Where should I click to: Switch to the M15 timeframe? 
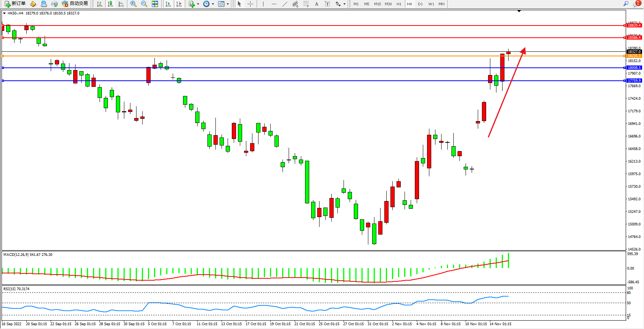pyautogui.click(x=377, y=4)
